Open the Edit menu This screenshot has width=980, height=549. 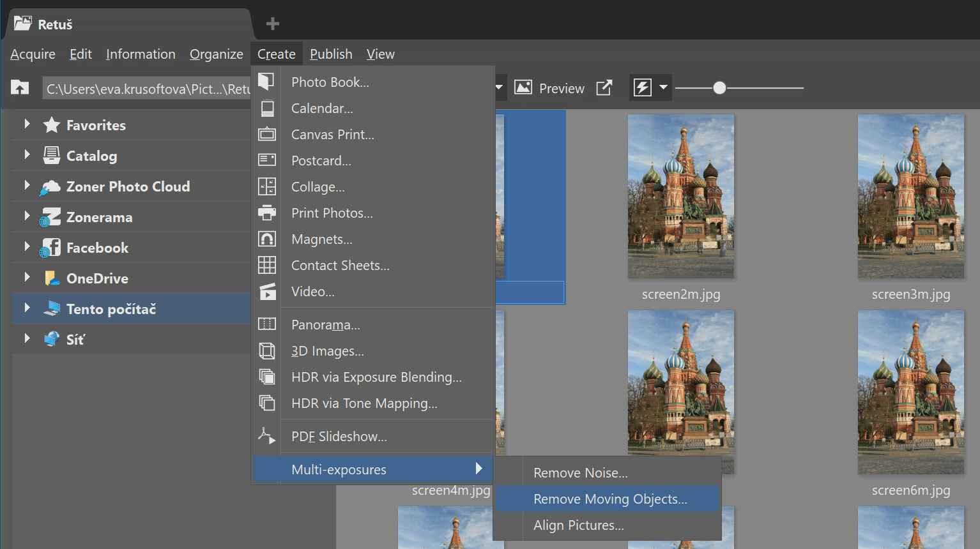pyautogui.click(x=80, y=54)
